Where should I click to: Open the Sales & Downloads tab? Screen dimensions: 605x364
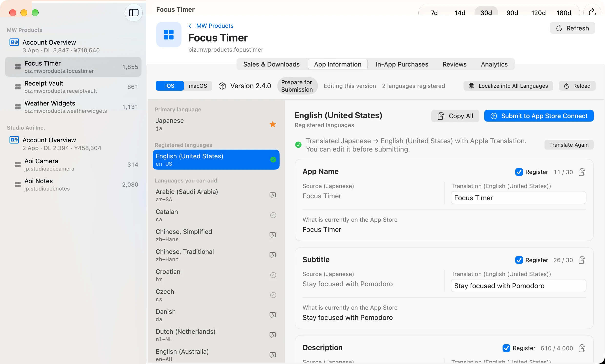click(271, 64)
